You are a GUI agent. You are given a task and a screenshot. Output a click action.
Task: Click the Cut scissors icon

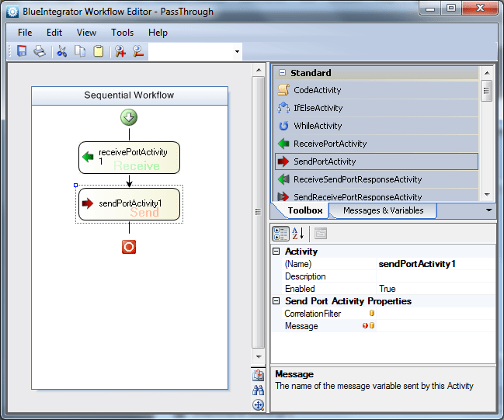pyautogui.click(x=61, y=51)
